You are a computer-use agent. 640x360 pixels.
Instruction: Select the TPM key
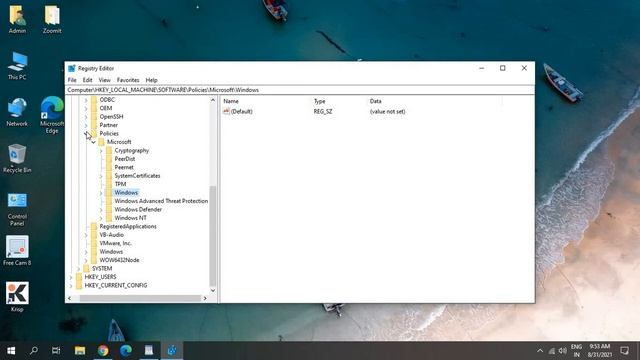click(x=120, y=184)
